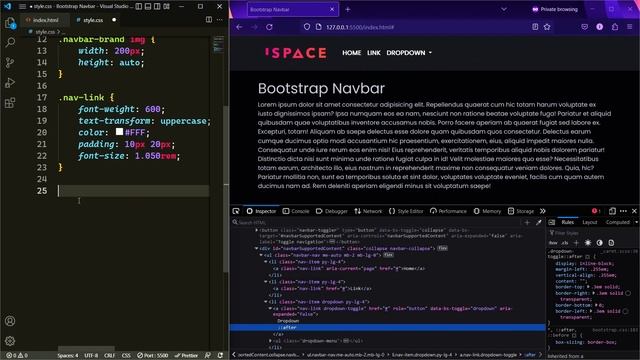This screenshot has height=360, width=640.
Task: Click the eyedropper icon in Inspector
Action: [x=539, y=222]
